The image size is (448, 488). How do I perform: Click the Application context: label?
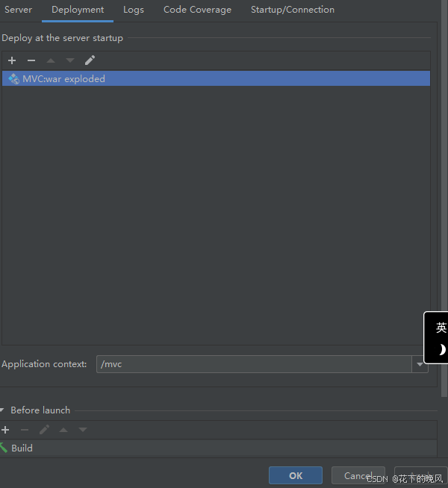click(x=44, y=364)
